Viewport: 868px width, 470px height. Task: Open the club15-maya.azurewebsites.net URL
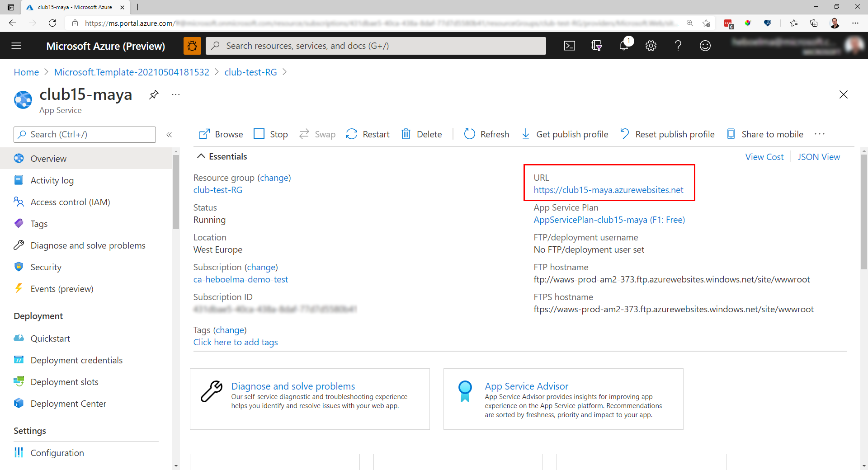click(x=609, y=190)
